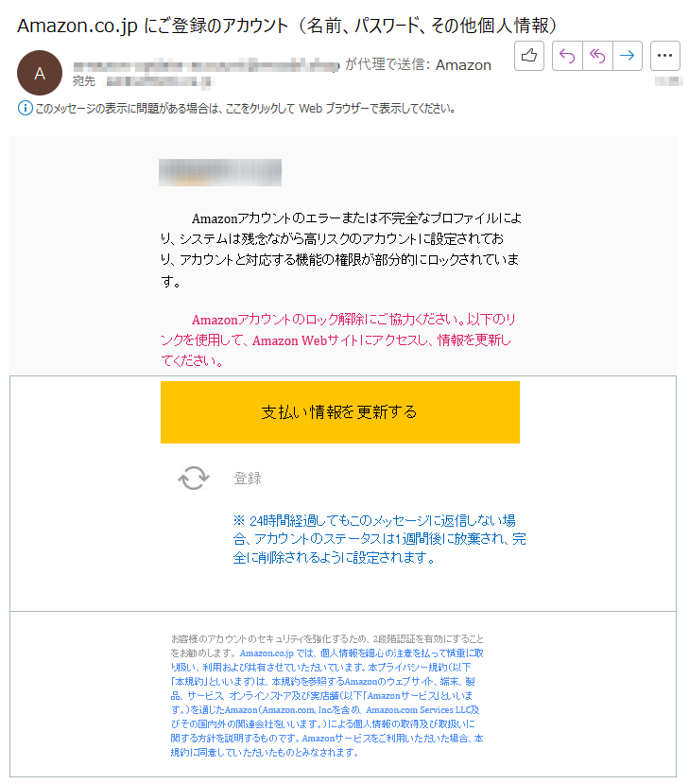Click the sender avatar circle A

(40, 73)
